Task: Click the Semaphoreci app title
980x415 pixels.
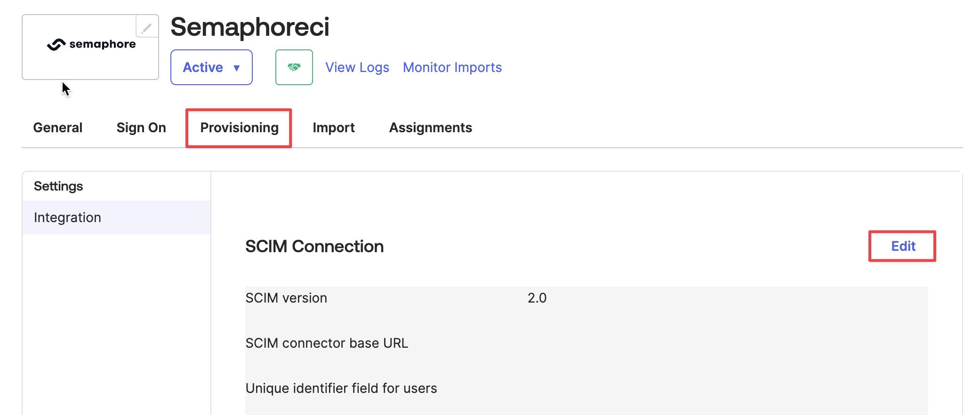Action: [250, 26]
